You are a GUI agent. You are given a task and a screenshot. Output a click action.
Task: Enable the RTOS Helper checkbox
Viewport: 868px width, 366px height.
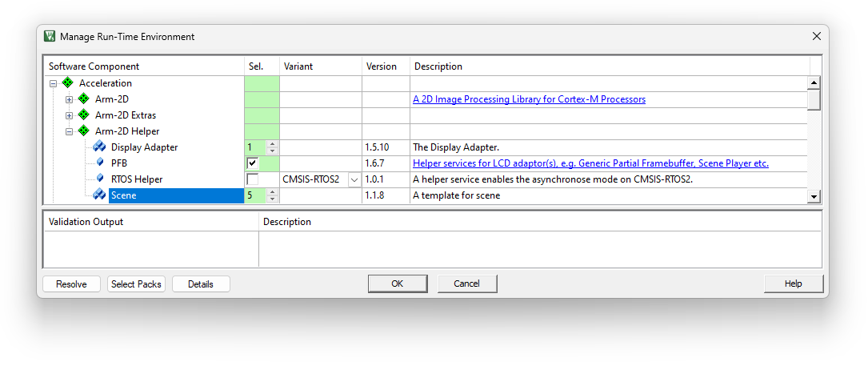(253, 179)
